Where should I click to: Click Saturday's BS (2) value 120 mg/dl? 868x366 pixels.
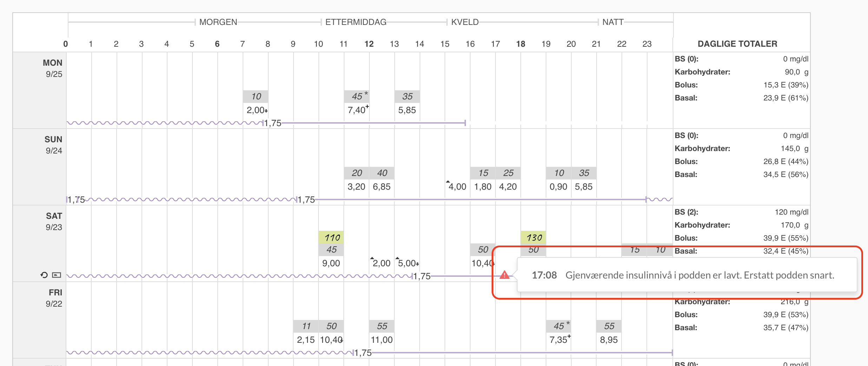pos(791,212)
